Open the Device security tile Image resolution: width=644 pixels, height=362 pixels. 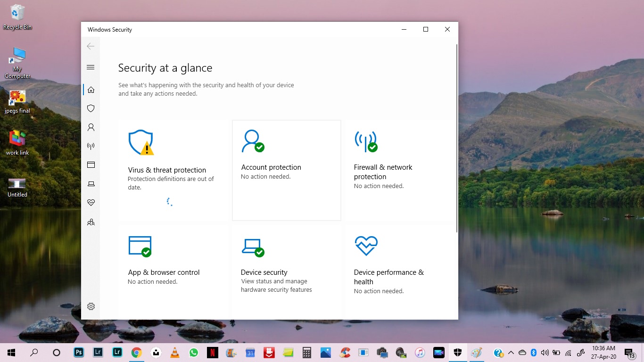click(287, 272)
